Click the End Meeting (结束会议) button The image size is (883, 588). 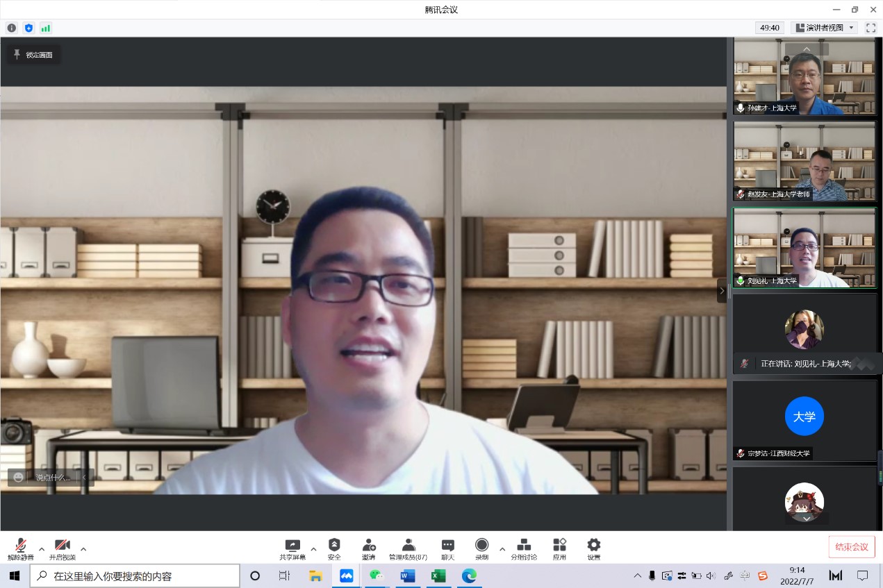pos(851,547)
